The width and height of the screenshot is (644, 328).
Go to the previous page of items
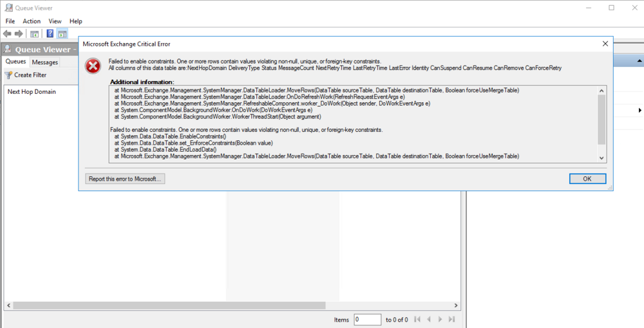click(429, 319)
